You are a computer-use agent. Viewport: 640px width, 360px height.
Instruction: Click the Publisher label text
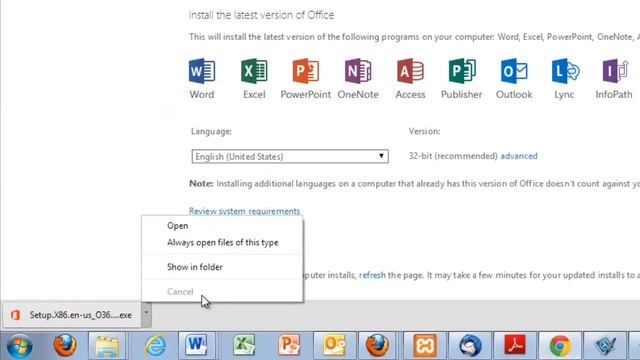point(462,95)
